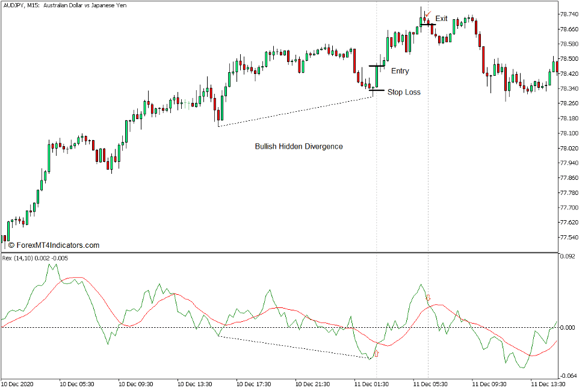Click the red checkmark above the Exit candle
This screenshot has height=391, width=588.
coord(429,13)
